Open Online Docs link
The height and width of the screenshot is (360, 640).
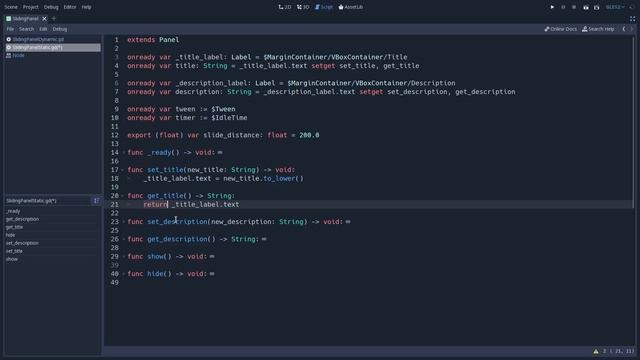[561, 29]
